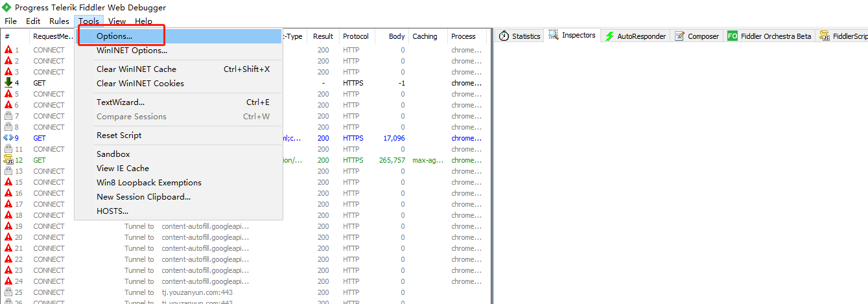Select the body value 17,096
868x304 pixels.
(x=394, y=138)
